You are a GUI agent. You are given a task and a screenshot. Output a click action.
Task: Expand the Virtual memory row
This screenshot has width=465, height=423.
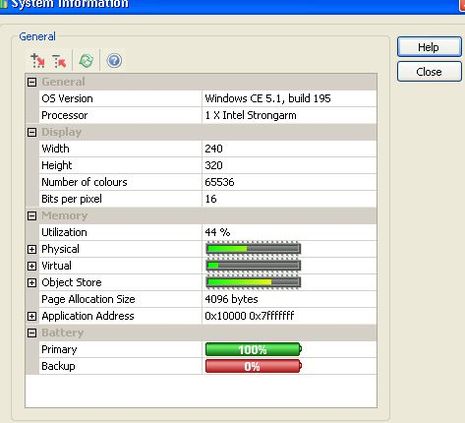[x=32, y=266]
